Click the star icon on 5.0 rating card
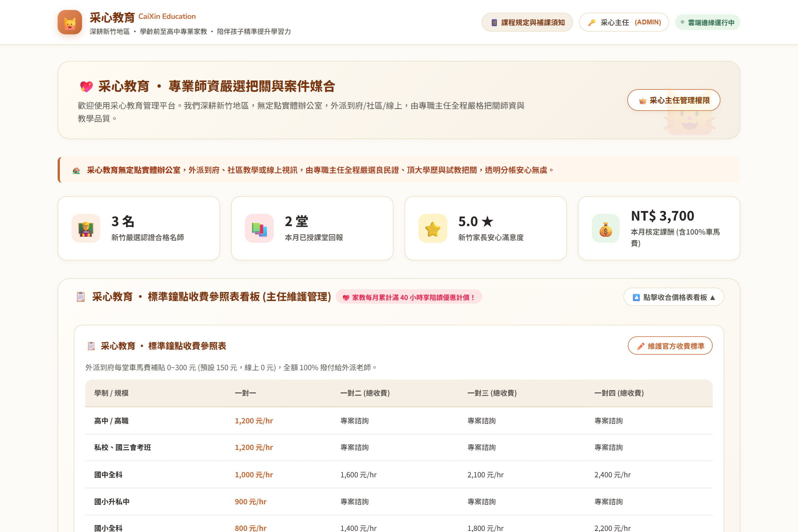Screen dimensions: 798x532 point(433,229)
